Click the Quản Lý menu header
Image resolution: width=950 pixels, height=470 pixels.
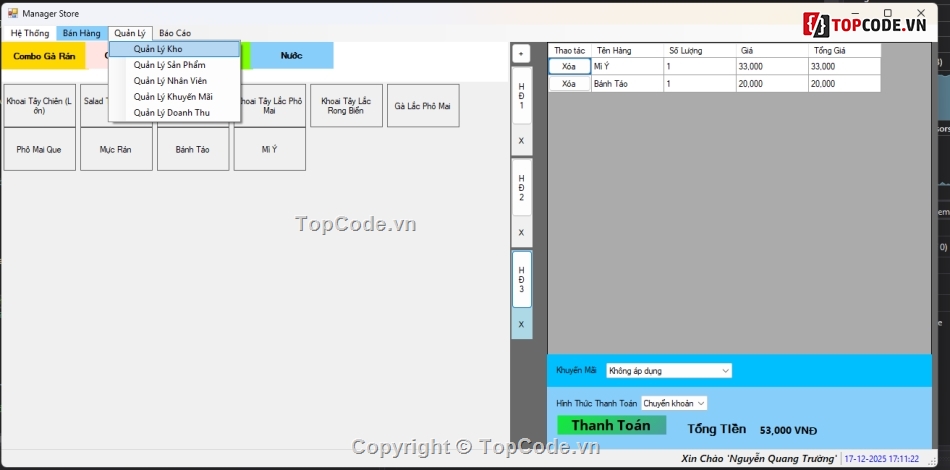pyautogui.click(x=130, y=33)
